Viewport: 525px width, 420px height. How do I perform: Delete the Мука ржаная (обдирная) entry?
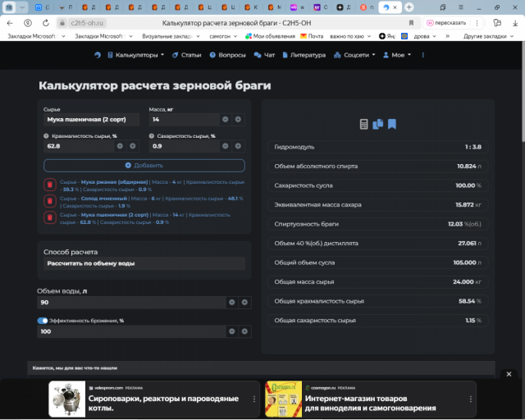[x=49, y=185]
